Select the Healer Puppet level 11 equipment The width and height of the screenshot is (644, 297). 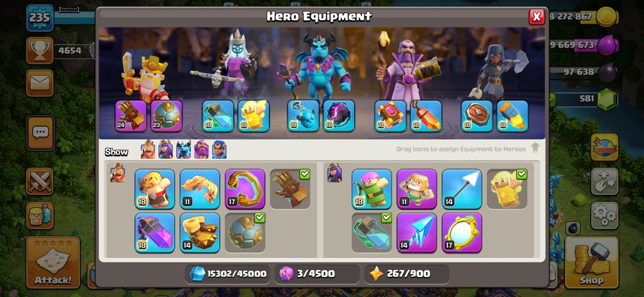417,189
